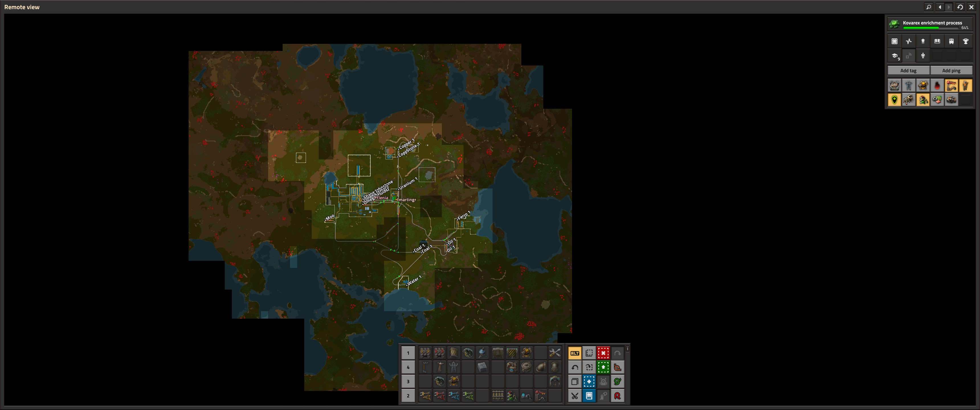
Task: Click the Add ping button
Action: [952, 70]
